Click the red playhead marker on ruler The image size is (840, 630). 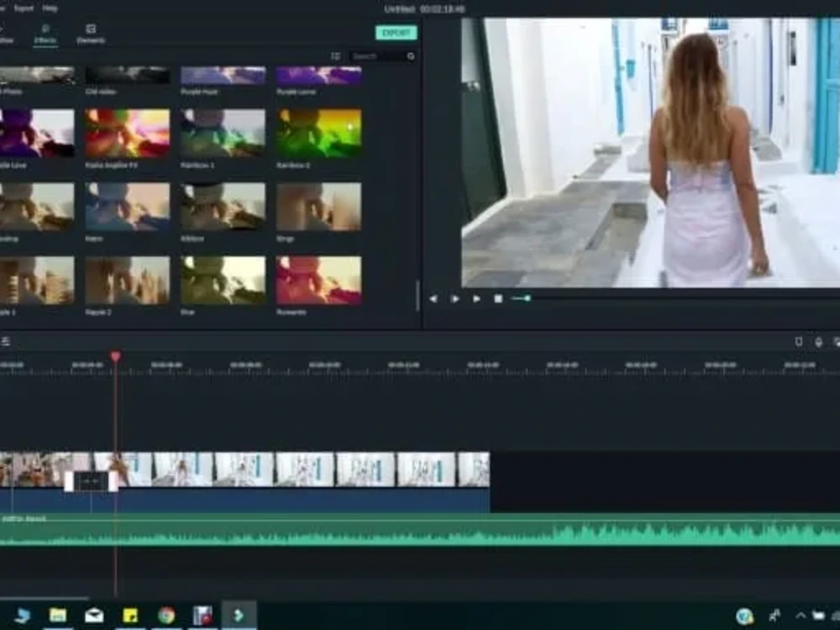116,356
